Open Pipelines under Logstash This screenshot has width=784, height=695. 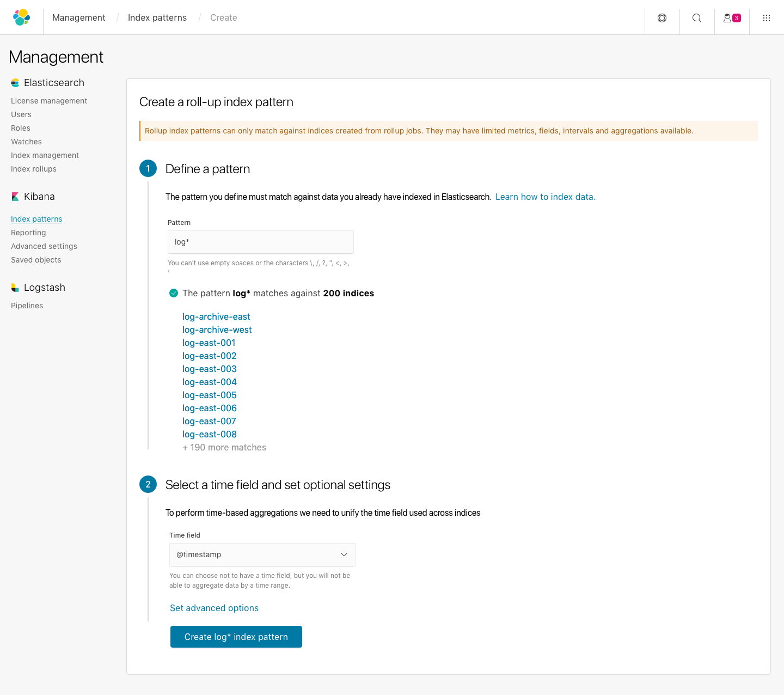pyautogui.click(x=27, y=306)
